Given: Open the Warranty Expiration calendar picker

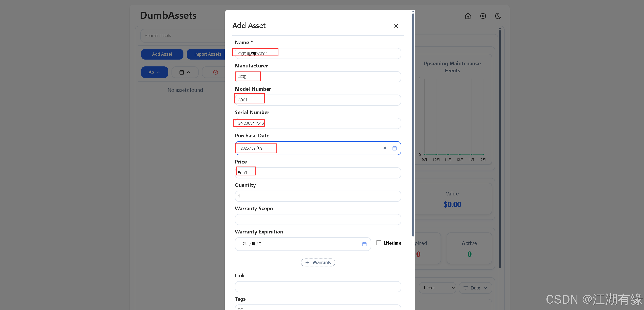Looking at the screenshot, I should pos(364,244).
